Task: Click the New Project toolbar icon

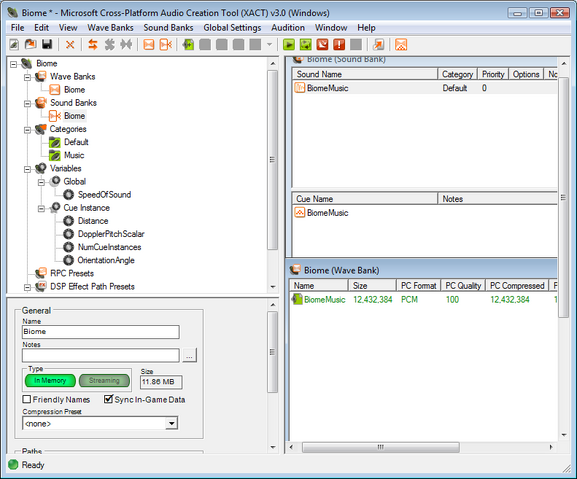Action: (14, 45)
